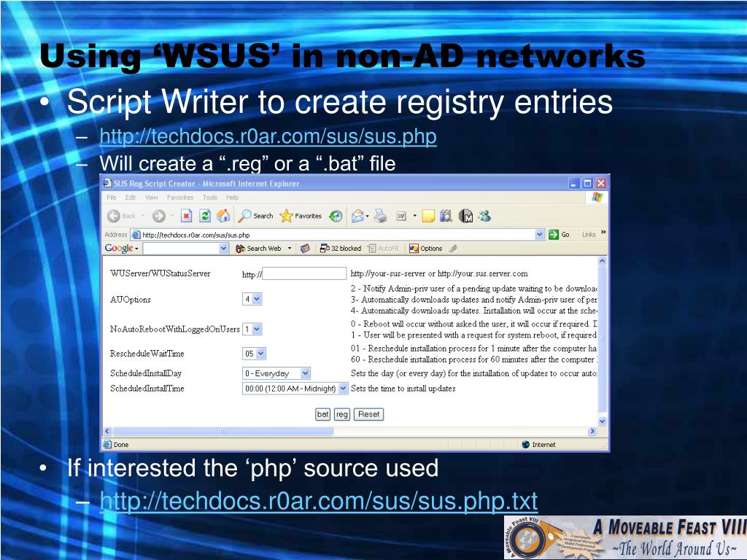The image size is (747, 560).
Task: Open the Mail button dropdown arrow
Action: pos(368,217)
